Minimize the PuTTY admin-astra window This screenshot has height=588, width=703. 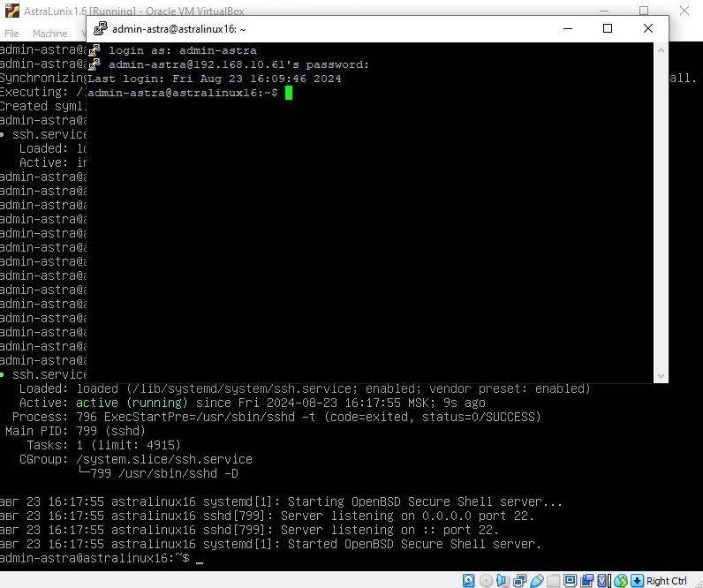click(568, 28)
